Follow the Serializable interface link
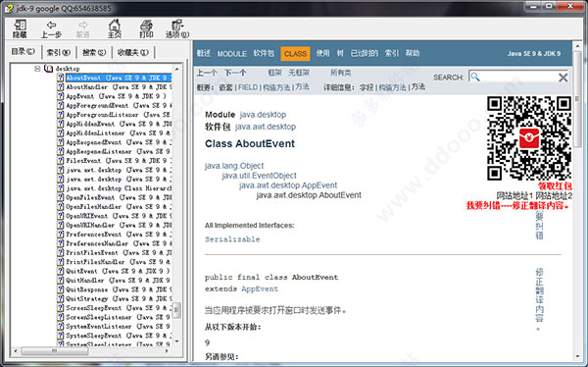The image size is (588, 367). 232,239
